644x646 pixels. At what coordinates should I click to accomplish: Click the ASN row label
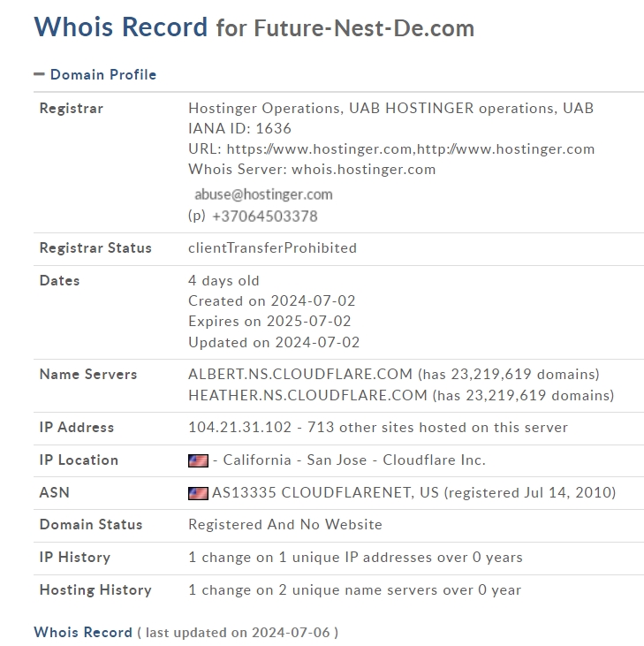(x=55, y=493)
